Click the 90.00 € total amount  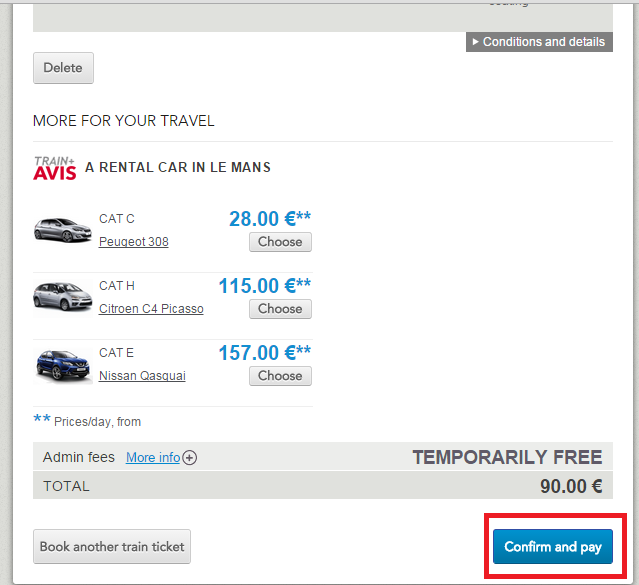(x=570, y=487)
